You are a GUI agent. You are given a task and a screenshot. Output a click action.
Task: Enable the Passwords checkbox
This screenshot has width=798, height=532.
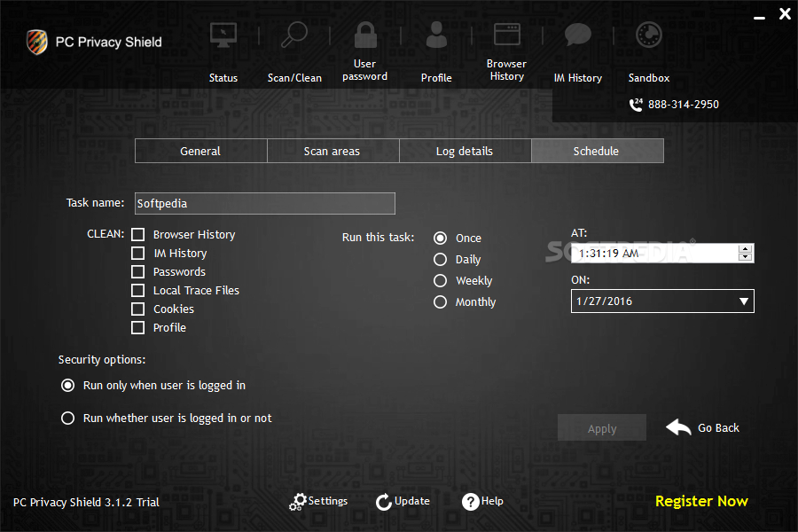[x=138, y=272]
